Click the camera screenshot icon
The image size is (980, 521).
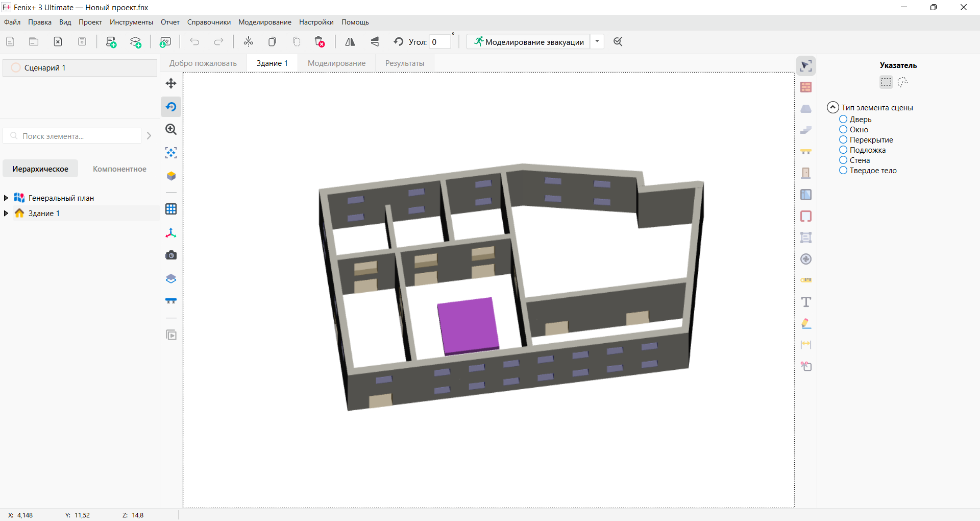(171, 255)
